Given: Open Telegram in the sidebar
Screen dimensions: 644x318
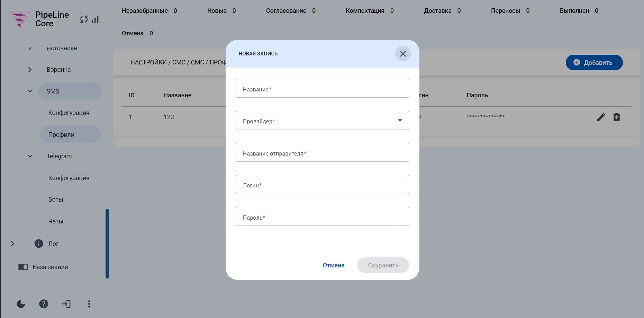Looking at the screenshot, I should [x=59, y=156].
